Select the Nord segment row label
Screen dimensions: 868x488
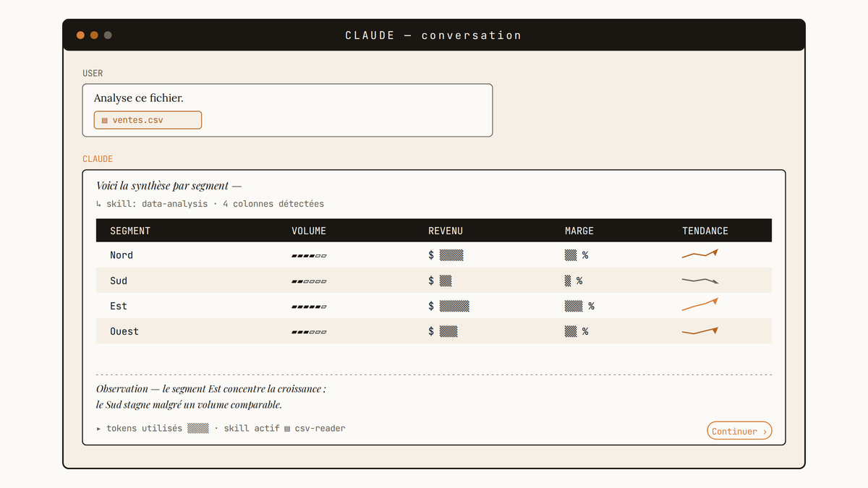[x=122, y=255]
